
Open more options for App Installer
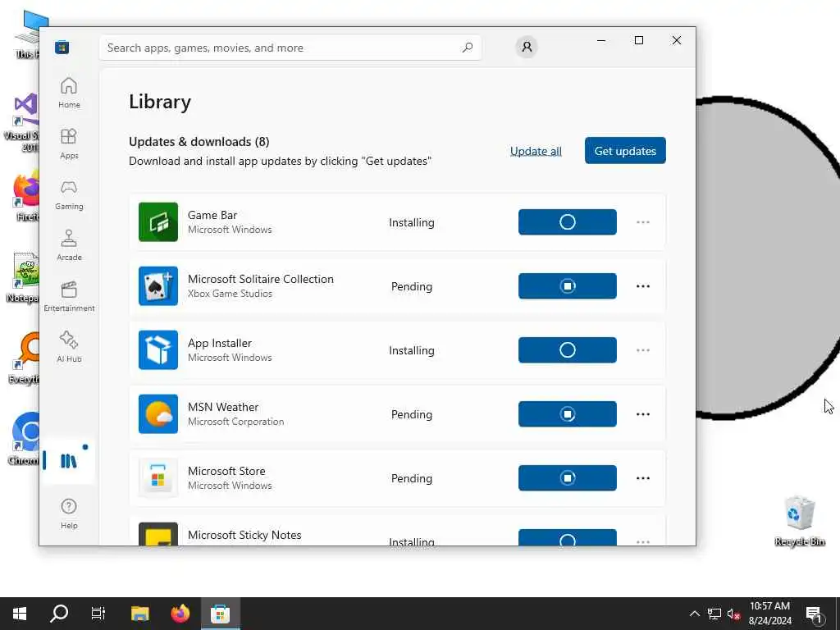coord(643,349)
